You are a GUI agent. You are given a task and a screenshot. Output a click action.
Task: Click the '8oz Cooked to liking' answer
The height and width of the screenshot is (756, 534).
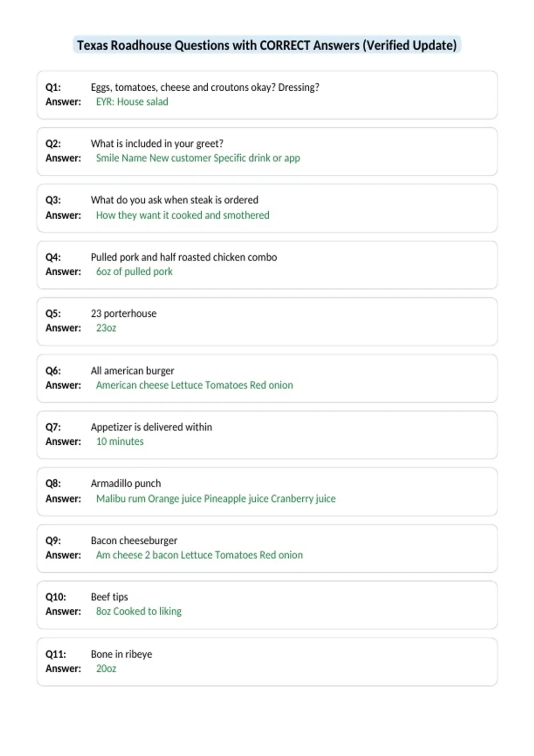[x=139, y=611]
